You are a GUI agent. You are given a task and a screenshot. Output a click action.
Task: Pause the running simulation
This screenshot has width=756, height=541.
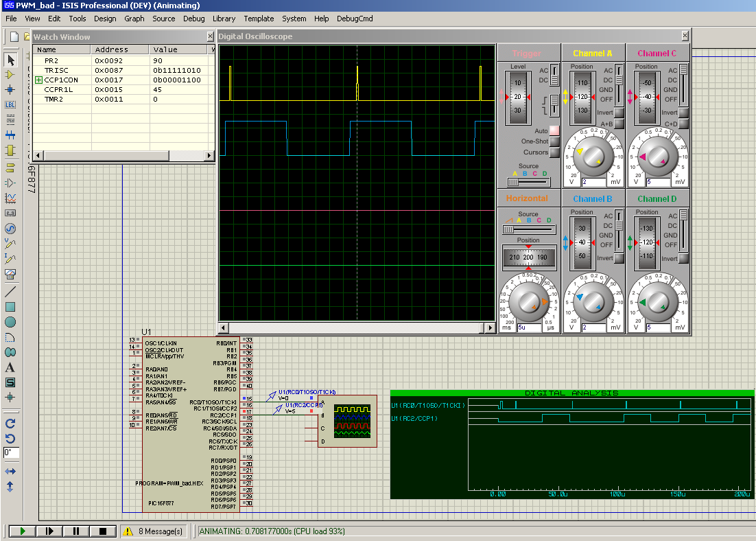coord(76,531)
